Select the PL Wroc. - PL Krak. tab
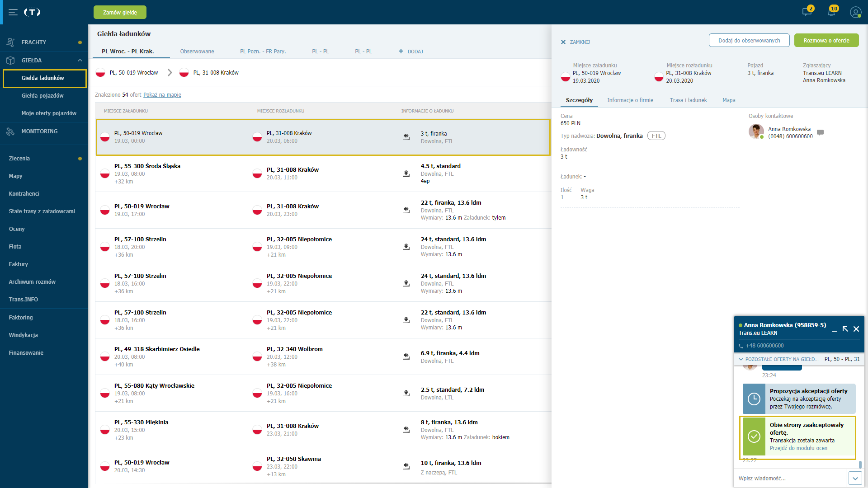Screen dimensions: 868x488 pos(128,51)
